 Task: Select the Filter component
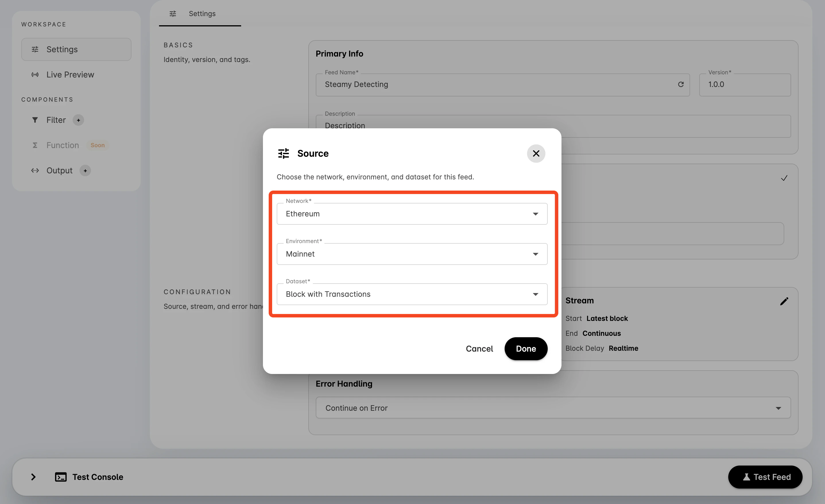point(56,120)
